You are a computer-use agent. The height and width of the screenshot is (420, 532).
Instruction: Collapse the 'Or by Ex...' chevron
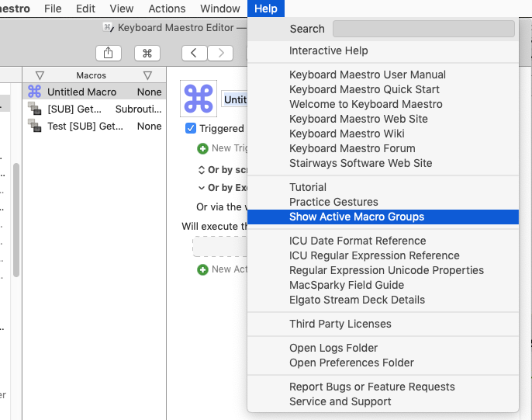[201, 188]
